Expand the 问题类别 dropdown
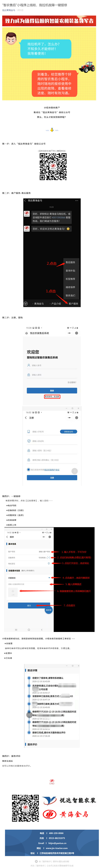Viewport: 104px width, 868px height. (50, 578)
